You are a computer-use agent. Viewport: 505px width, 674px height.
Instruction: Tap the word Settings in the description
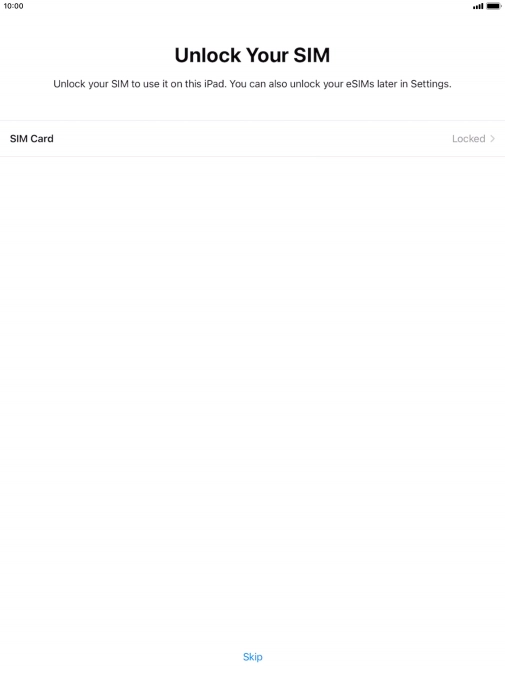tap(430, 84)
